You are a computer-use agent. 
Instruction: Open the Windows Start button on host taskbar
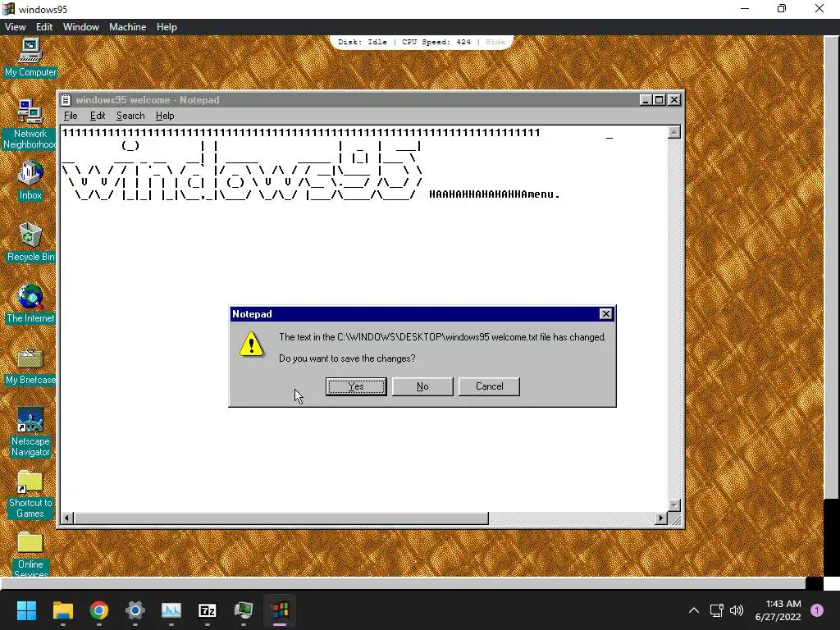[x=26, y=610]
